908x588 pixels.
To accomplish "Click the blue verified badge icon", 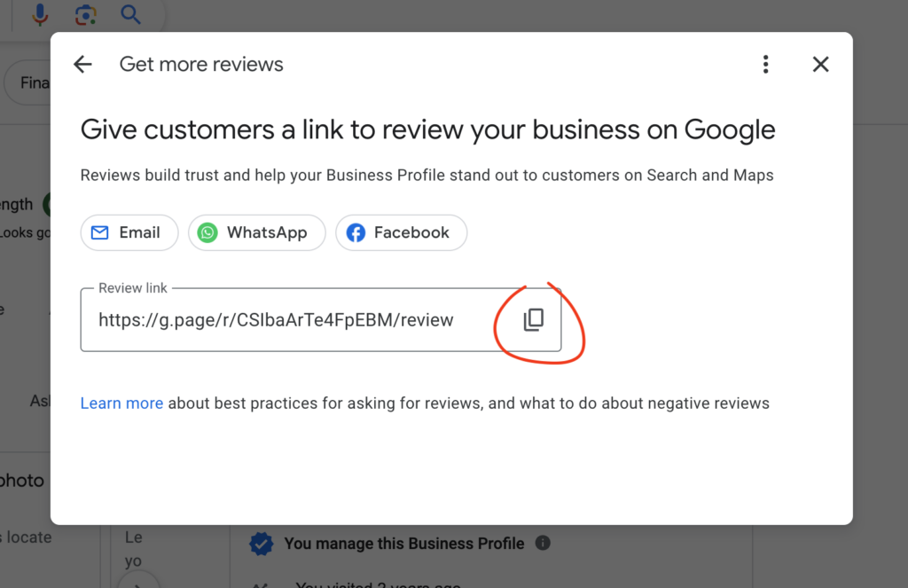I will 261,544.
